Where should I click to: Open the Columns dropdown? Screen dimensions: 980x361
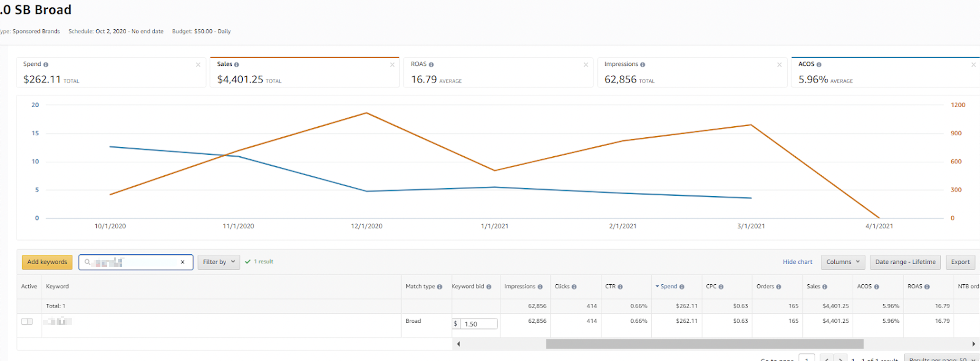coord(843,262)
